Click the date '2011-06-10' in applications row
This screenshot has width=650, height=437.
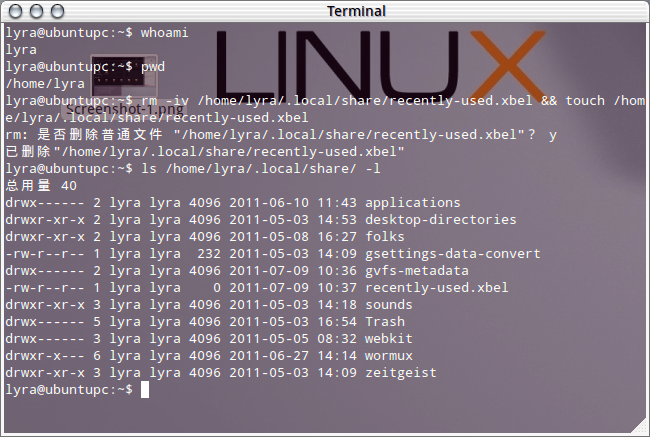click(x=269, y=203)
